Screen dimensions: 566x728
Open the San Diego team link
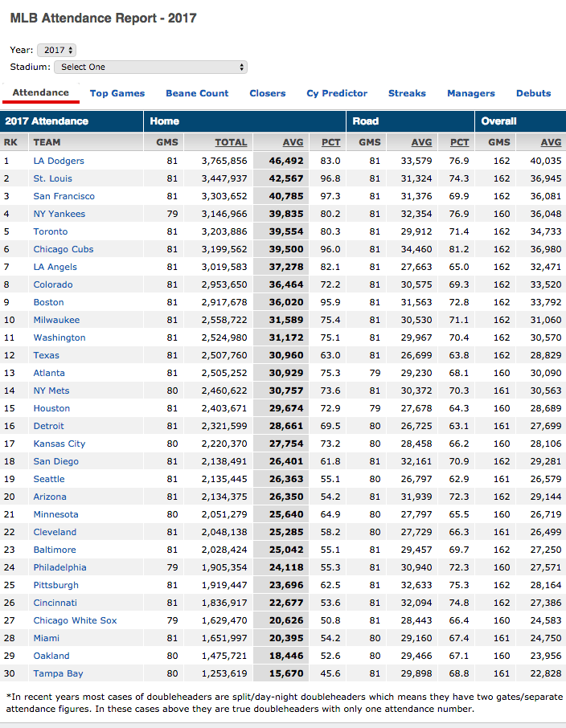55,461
